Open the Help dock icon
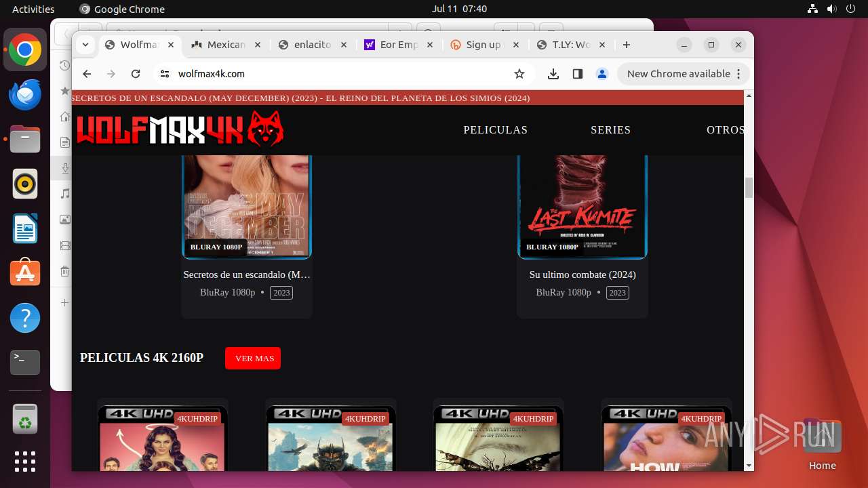This screenshot has width=868, height=488. [25, 318]
